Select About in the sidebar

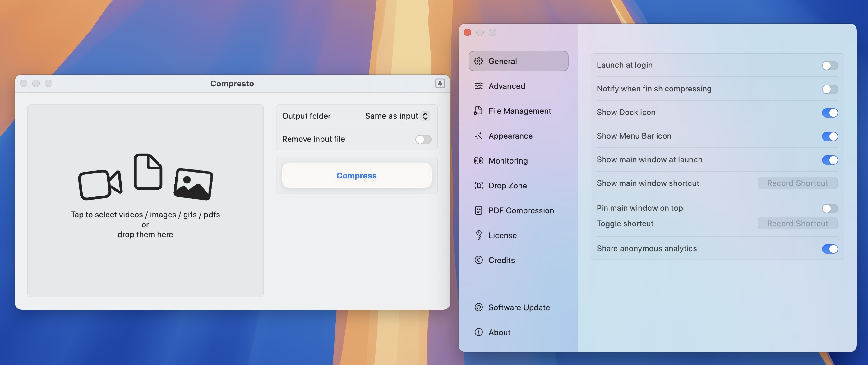pyautogui.click(x=518, y=332)
